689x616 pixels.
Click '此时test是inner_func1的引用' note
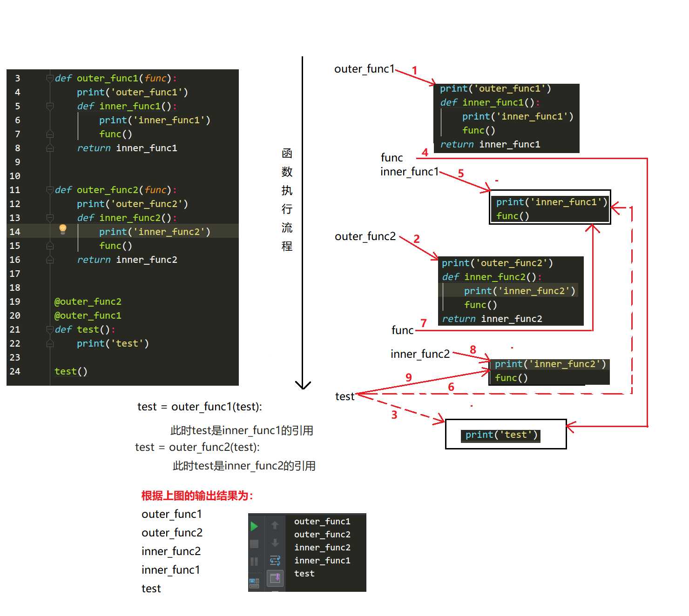242,431
